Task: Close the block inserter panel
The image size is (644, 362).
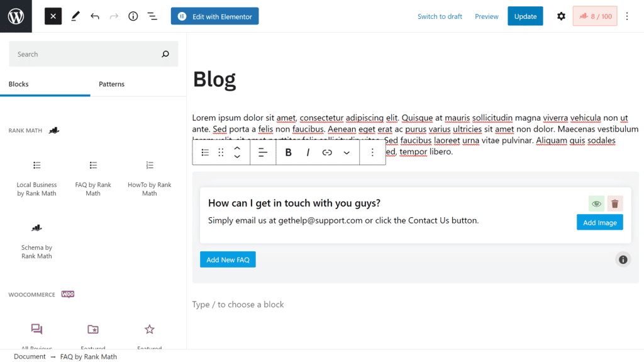Action: [x=53, y=16]
